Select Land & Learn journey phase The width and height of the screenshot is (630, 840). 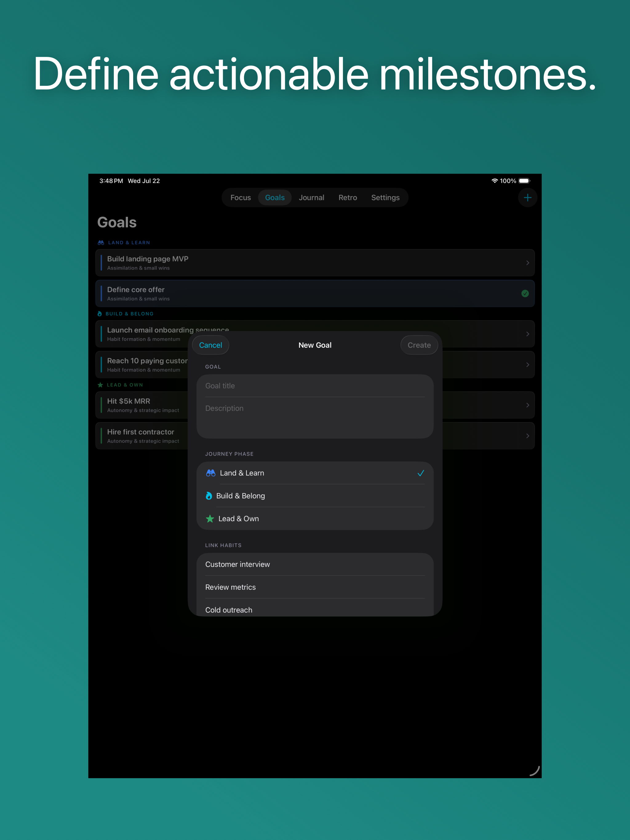315,473
